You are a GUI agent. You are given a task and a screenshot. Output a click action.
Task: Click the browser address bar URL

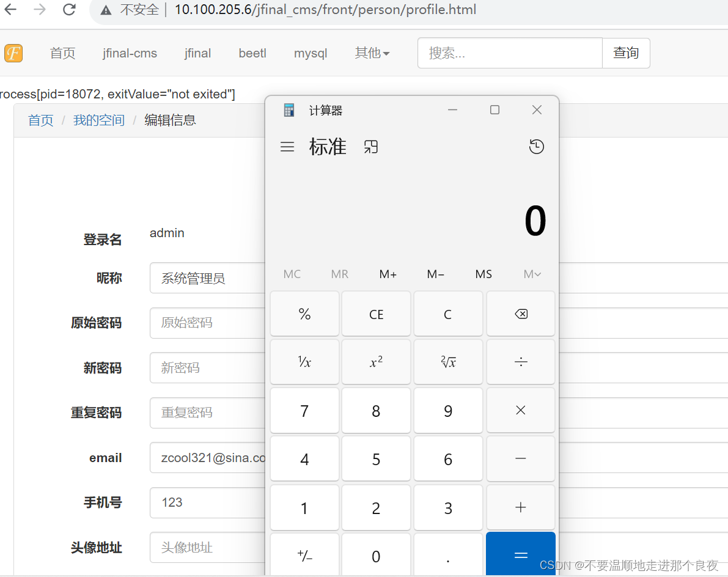pos(325,10)
